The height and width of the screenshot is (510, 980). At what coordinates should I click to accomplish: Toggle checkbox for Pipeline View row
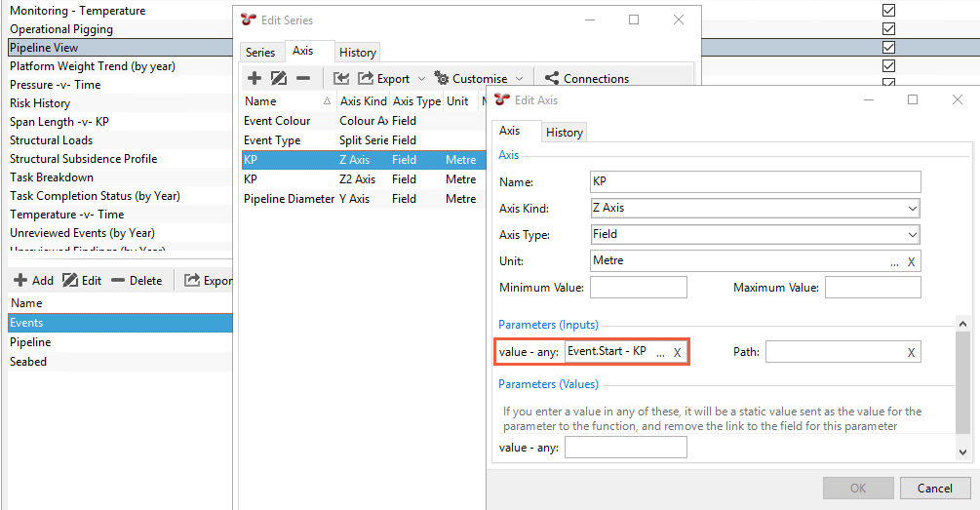pyautogui.click(x=888, y=47)
